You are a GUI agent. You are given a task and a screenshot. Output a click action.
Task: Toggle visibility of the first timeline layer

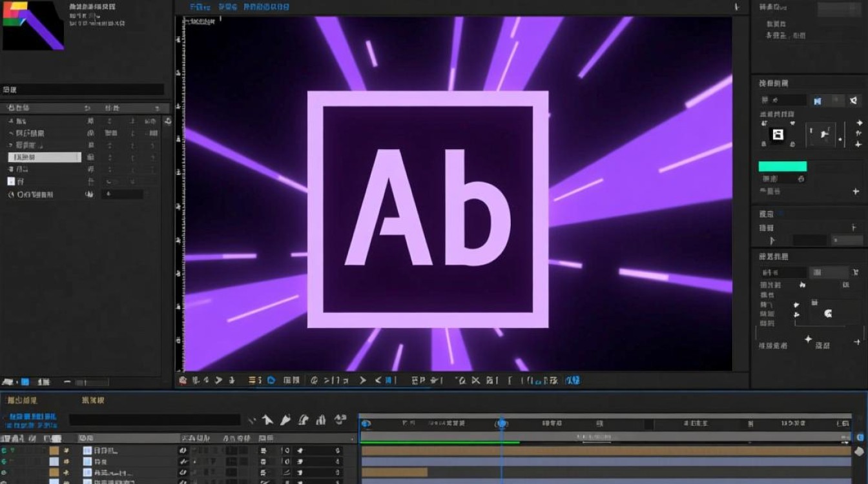pyautogui.click(x=5, y=450)
